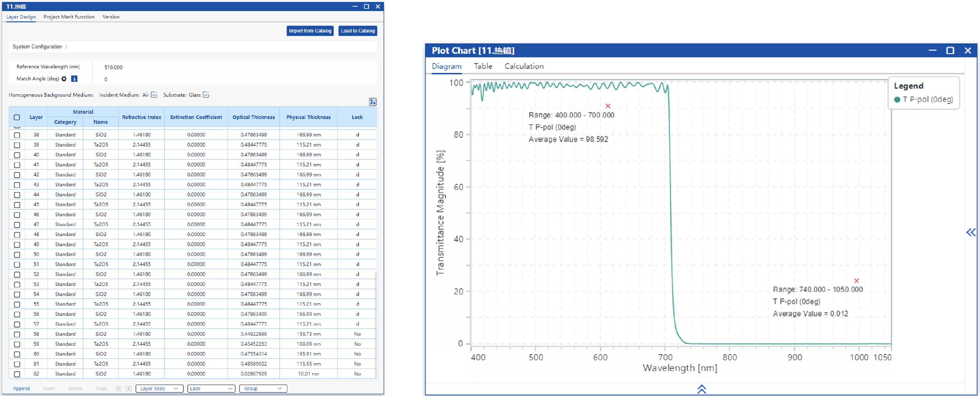Edit the Substrate Glass icon
Viewport: 980px width, 396px height.
[206, 95]
